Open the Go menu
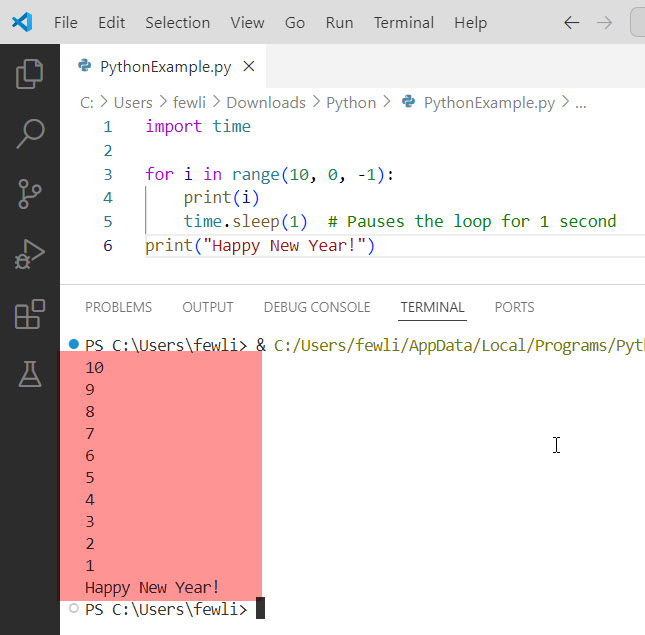This screenshot has width=645, height=635. [295, 23]
